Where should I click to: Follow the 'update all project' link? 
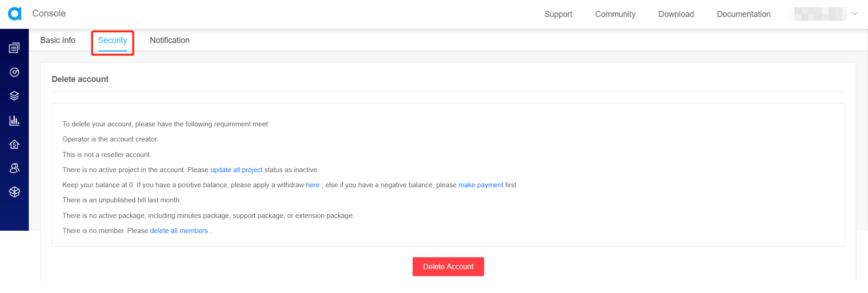236,170
